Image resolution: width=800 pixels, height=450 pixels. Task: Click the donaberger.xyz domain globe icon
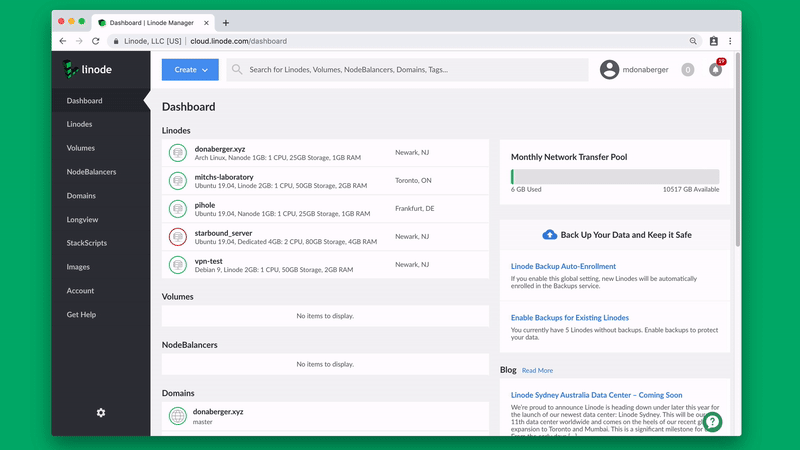pyautogui.click(x=177, y=416)
